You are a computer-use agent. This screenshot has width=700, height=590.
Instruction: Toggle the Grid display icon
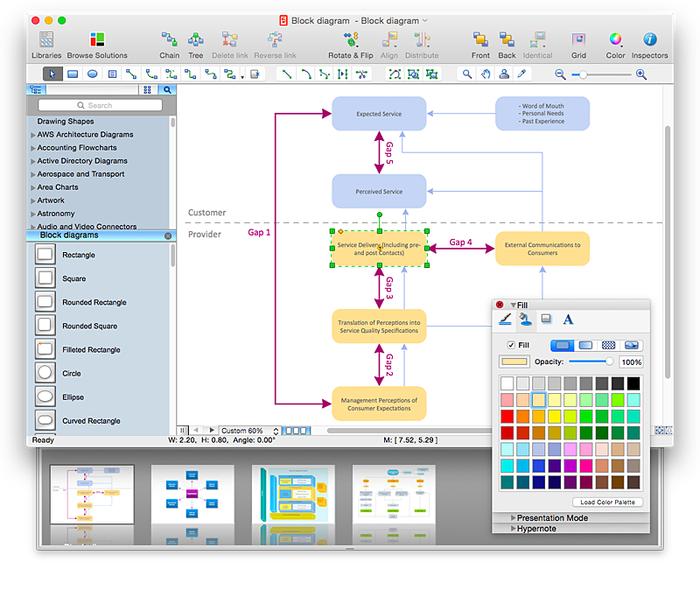pyautogui.click(x=579, y=40)
